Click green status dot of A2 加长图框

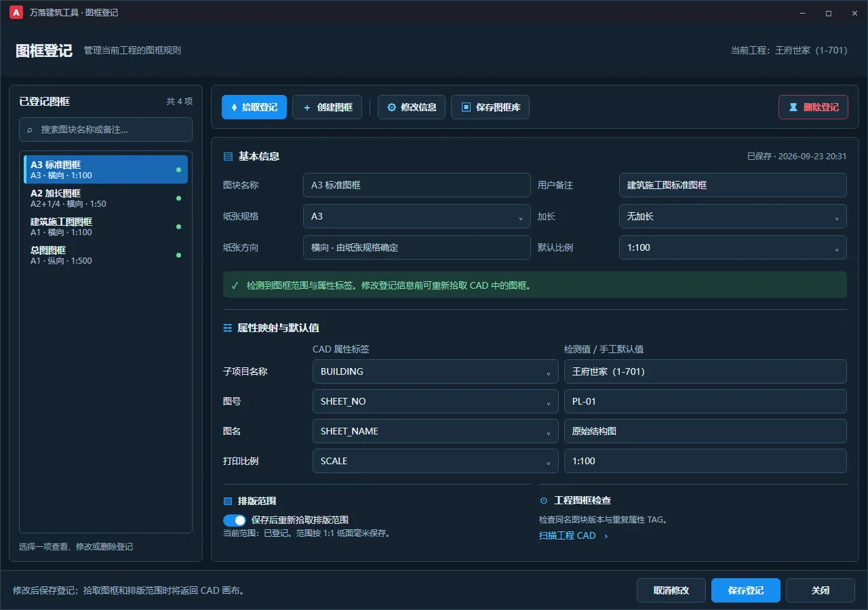pos(178,199)
